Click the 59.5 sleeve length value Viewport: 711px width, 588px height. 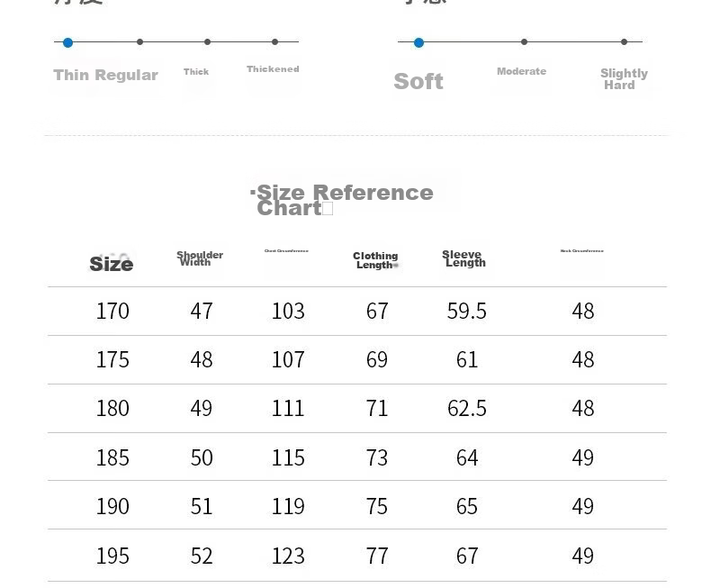click(x=466, y=312)
